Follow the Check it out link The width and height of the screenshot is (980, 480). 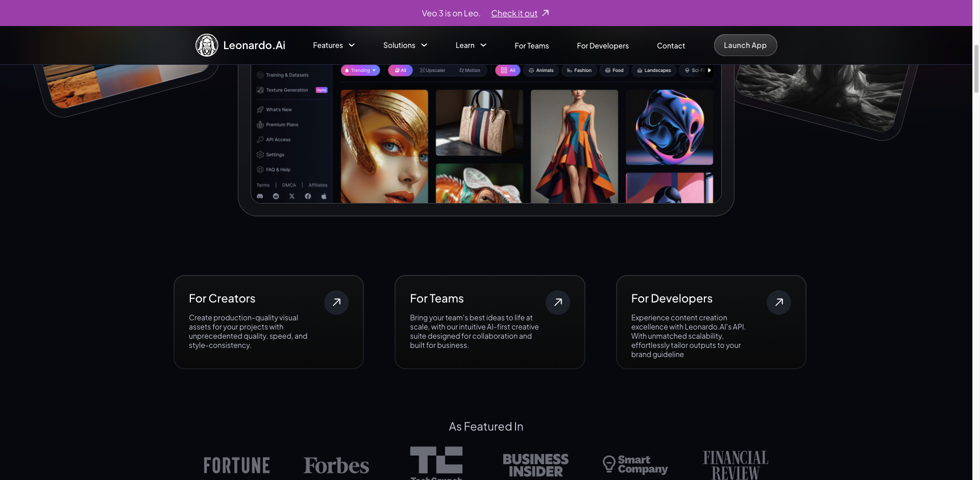point(514,13)
